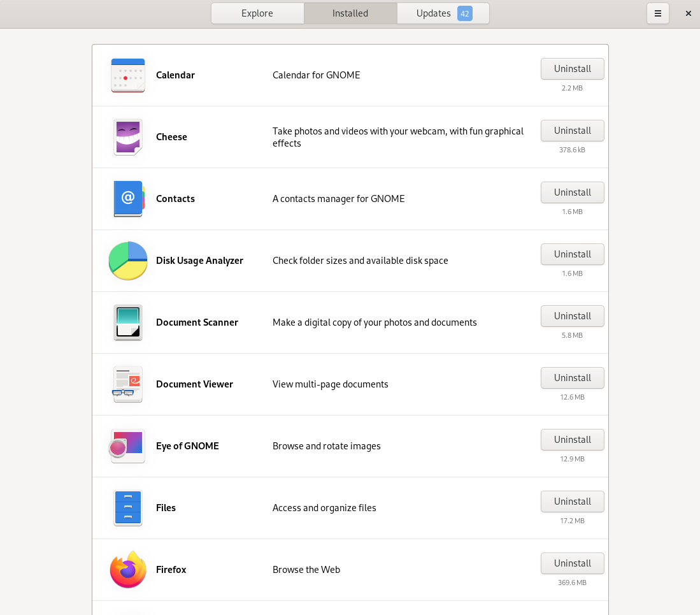This screenshot has width=700, height=615.
Task: Click the Document Scanner app icon
Action: pos(127,322)
